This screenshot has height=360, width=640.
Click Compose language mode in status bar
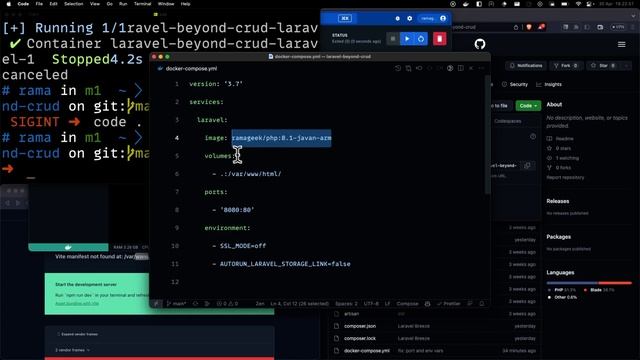click(407, 304)
